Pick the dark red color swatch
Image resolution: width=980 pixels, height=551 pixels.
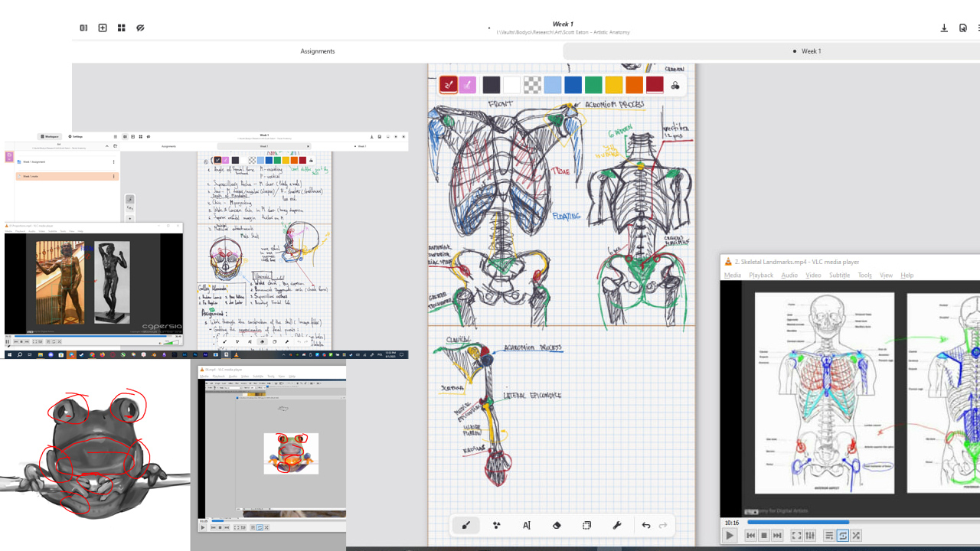click(655, 85)
